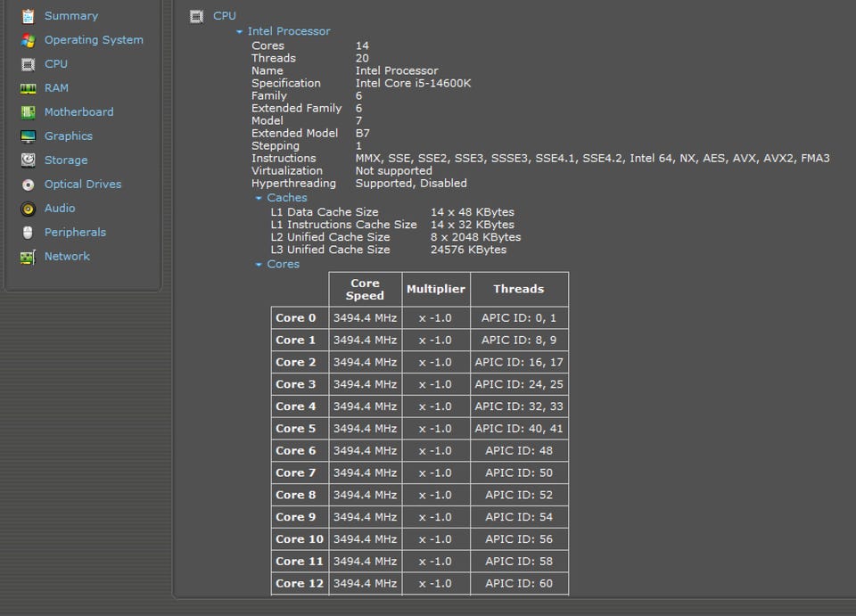Click the Intel Core i5-14600K specification value
This screenshot has width=856, height=616.
413,83
